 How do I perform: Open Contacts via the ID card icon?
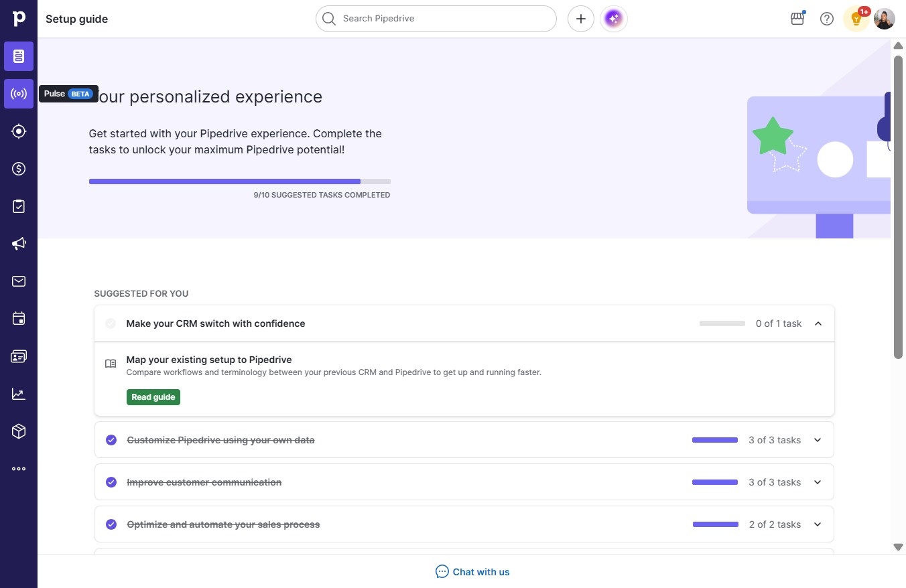click(x=19, y=356)
